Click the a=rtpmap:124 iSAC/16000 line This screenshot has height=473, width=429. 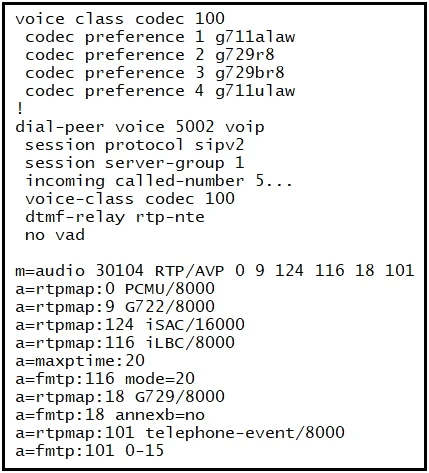(x=130, y=325)
